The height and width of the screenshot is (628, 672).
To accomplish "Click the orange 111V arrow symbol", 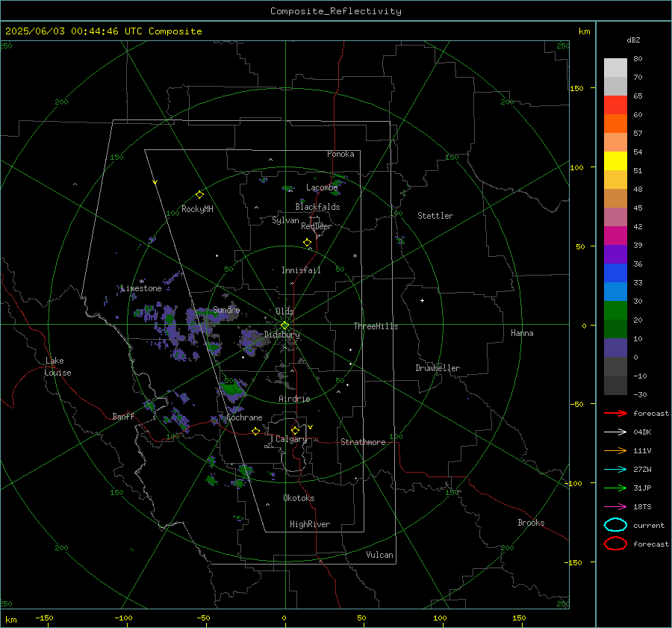I will (615, 450).
